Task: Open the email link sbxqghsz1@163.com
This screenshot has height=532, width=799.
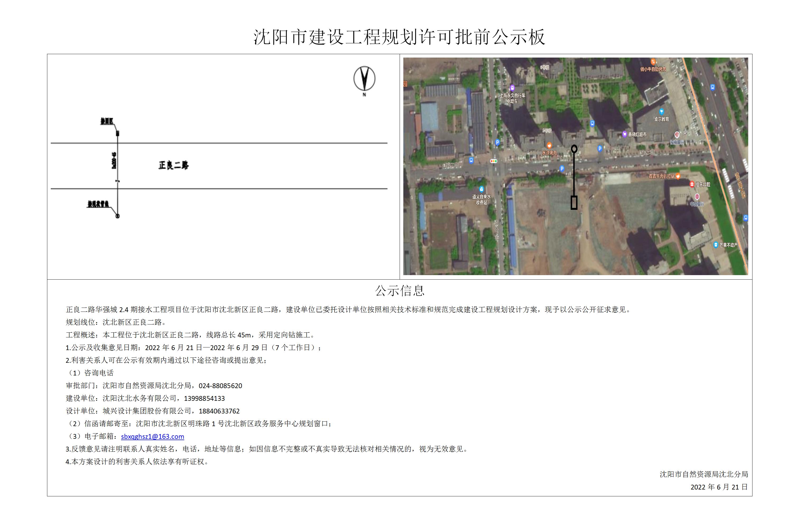Action: tap(153, 437)
